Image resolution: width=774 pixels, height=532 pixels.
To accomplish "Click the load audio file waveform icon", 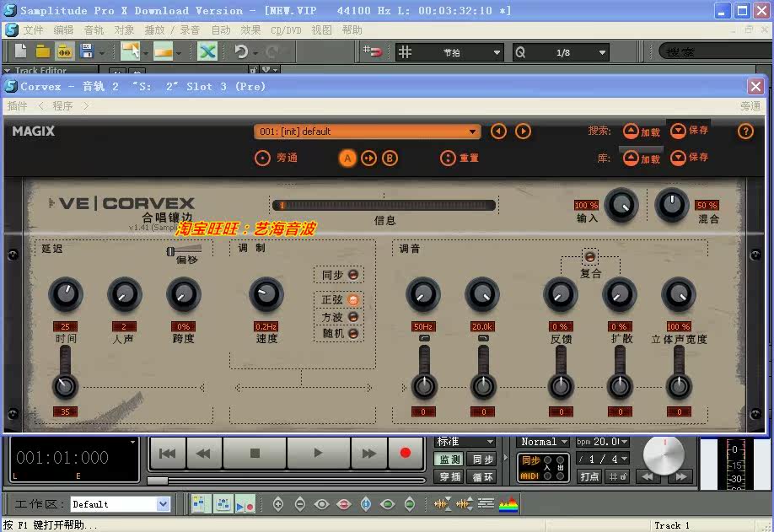I will [x=65, y=51].
